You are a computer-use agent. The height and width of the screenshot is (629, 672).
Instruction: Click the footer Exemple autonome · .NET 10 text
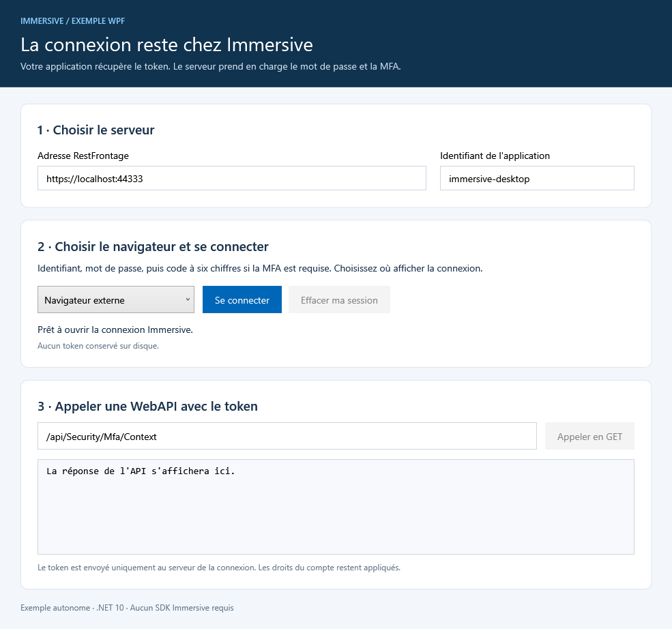click(x=128, y=608)
